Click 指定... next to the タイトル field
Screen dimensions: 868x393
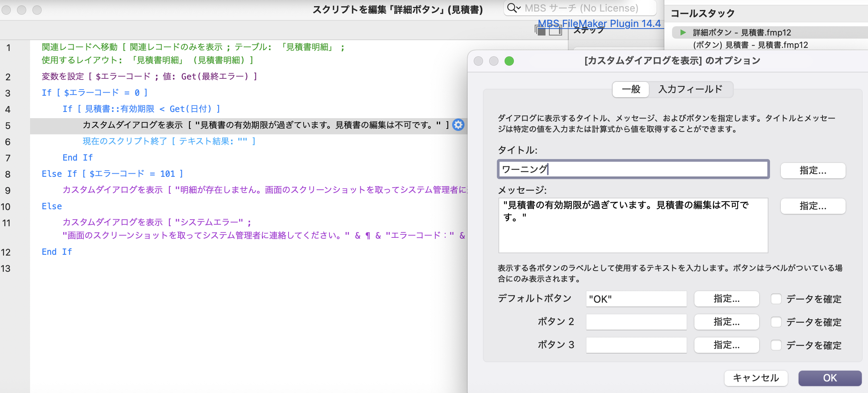(813, 171)
